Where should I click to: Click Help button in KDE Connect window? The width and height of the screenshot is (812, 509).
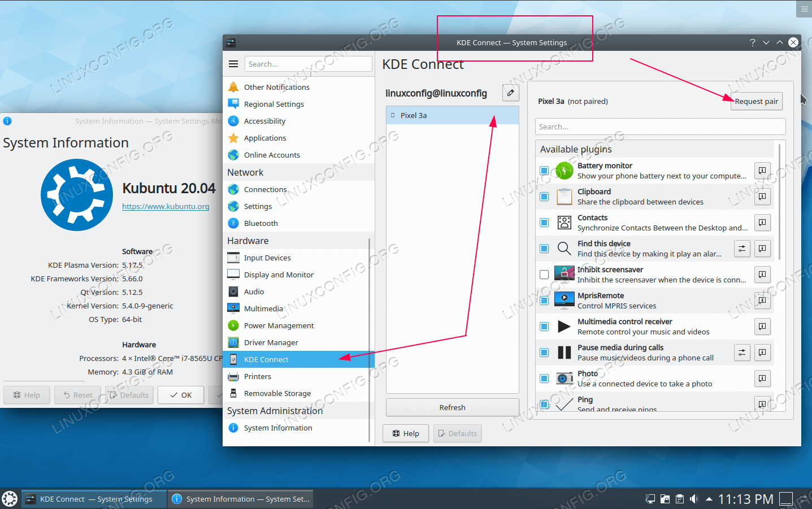406,433
